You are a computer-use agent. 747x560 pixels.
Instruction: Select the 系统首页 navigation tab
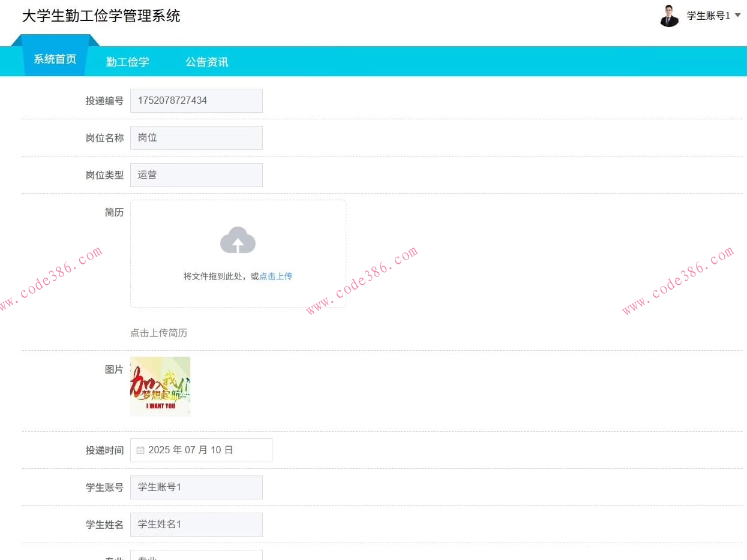click(56, 59)
